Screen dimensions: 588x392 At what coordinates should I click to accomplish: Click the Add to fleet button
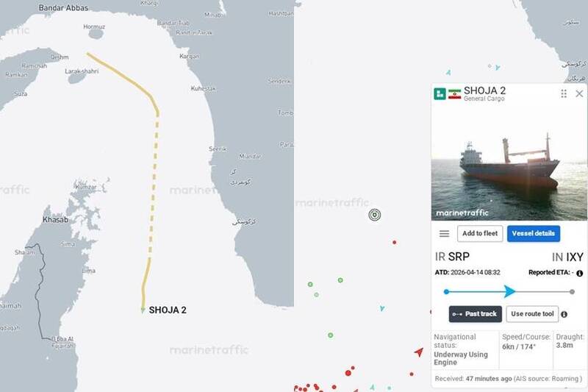(x=480, y=234)
